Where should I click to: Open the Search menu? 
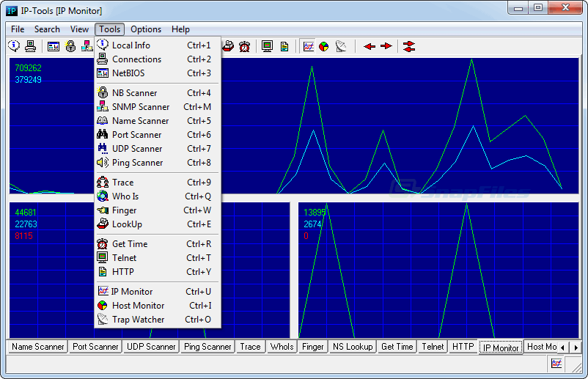[x=47, y=29]
